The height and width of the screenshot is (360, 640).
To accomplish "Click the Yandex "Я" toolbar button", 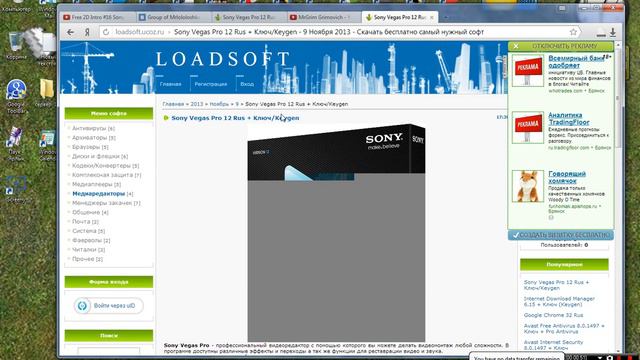I will coord(87,32).
